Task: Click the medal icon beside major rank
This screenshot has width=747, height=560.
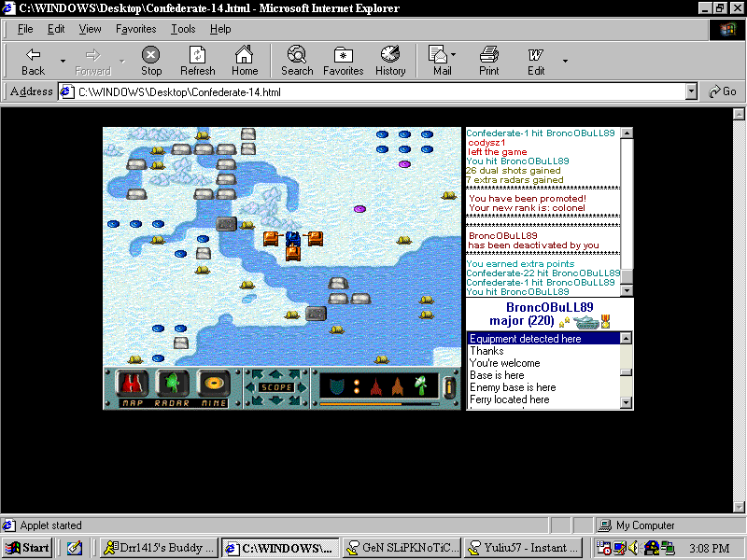Action: [x=605, y=321]
